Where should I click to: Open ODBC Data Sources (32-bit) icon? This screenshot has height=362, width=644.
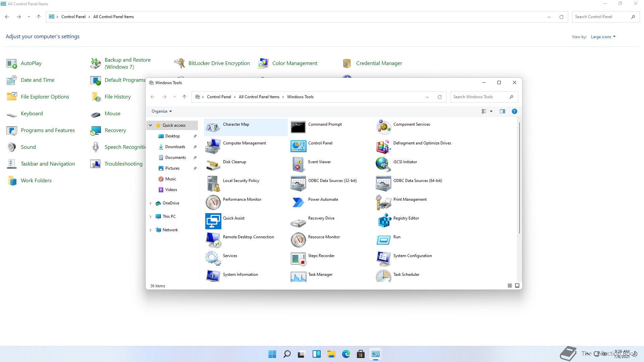pyautogui.click(x=298, y=184)
